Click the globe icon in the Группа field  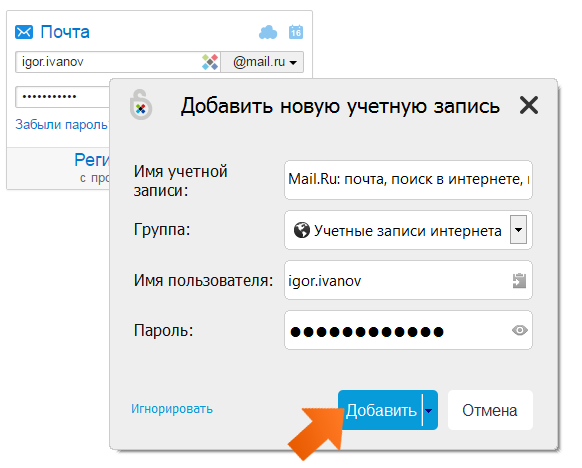click(x=302, y=230)
